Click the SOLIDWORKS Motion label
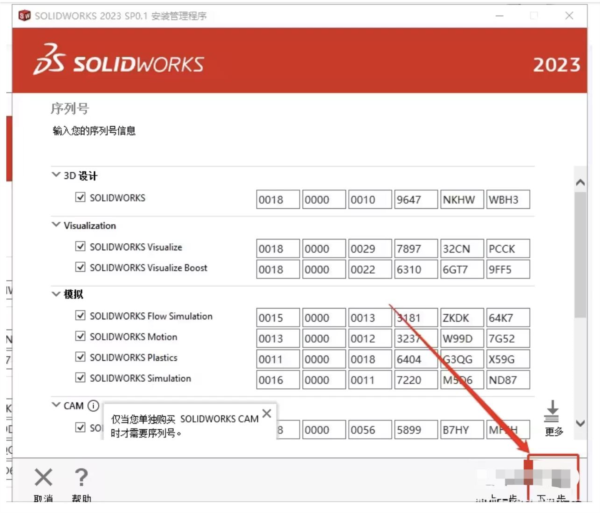 134,337
